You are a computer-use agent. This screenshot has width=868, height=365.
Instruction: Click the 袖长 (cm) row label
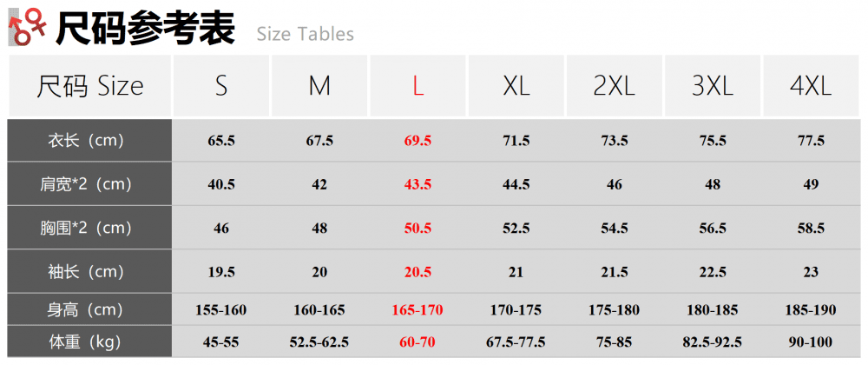point(90,272)
